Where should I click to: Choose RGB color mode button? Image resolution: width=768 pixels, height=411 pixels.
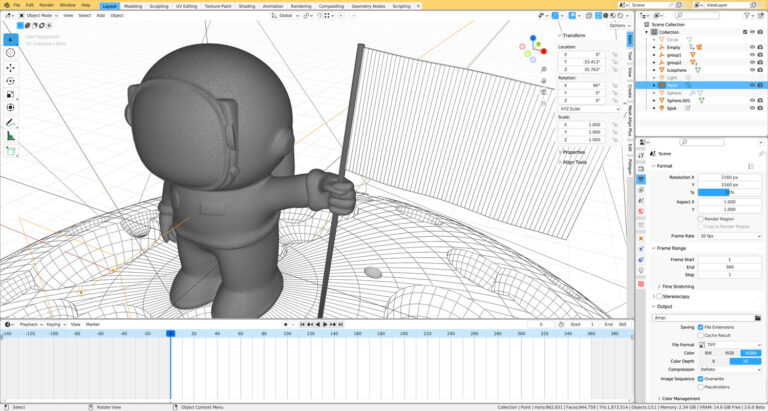click(729, 352)
